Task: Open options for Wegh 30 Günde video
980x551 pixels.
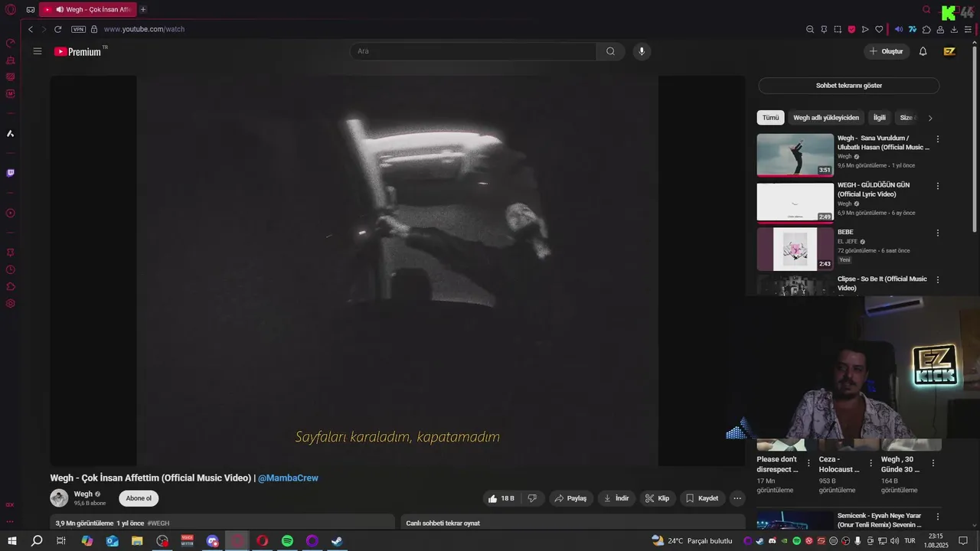Action: click(933, 463)
